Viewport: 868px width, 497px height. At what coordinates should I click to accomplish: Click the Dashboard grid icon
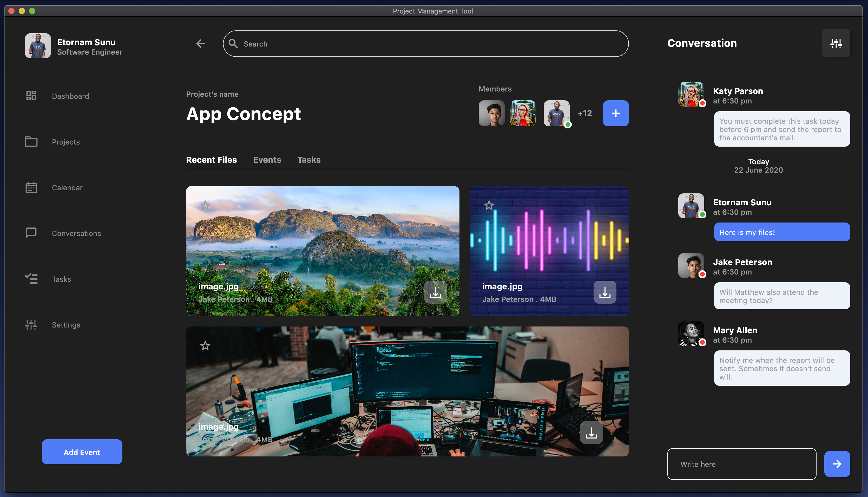31,96
